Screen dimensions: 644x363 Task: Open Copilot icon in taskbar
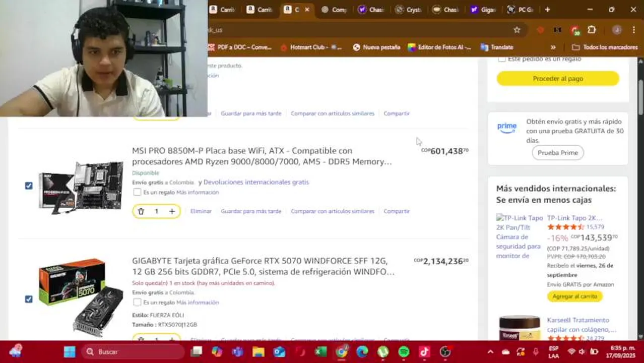click(x=217, y=351)
